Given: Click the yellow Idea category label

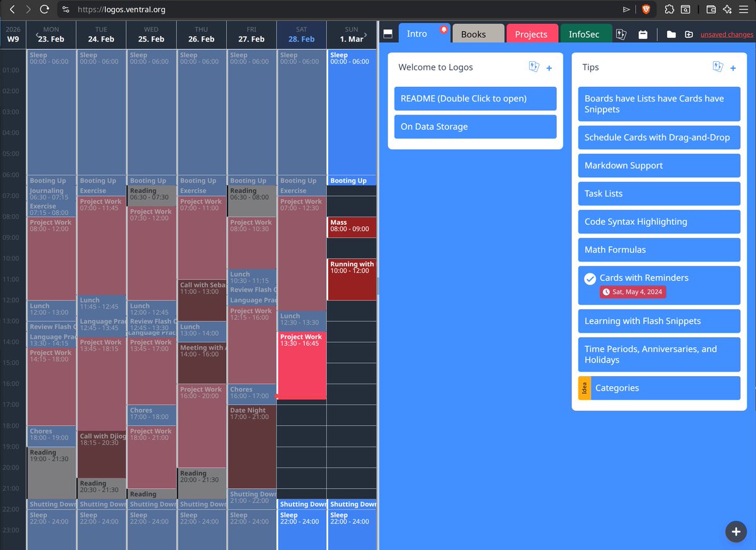Looking at the screenshot, I should 585,388.
